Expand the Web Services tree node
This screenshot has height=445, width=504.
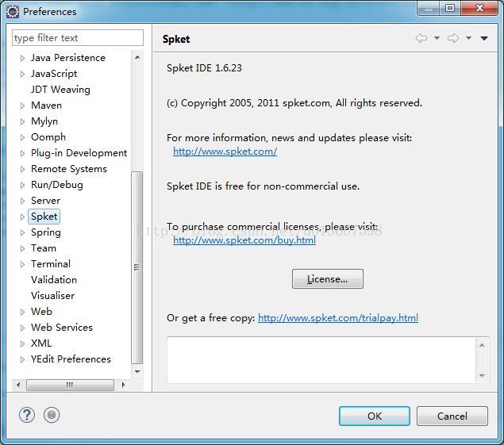click(x=22, y=328)
